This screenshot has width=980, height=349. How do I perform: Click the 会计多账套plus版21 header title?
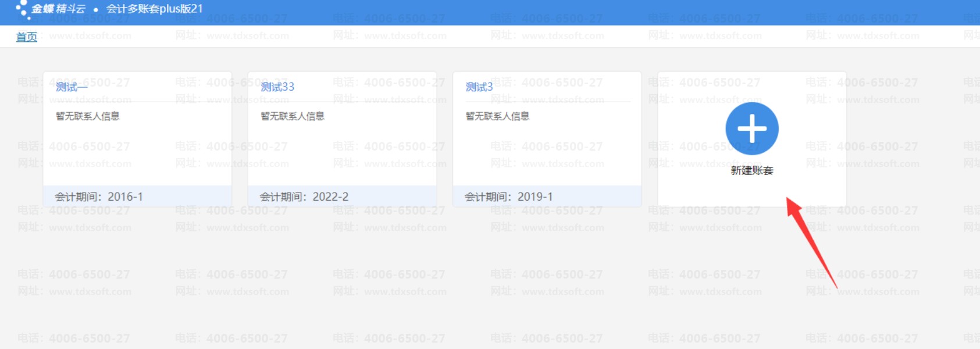[x=154, y=9]
